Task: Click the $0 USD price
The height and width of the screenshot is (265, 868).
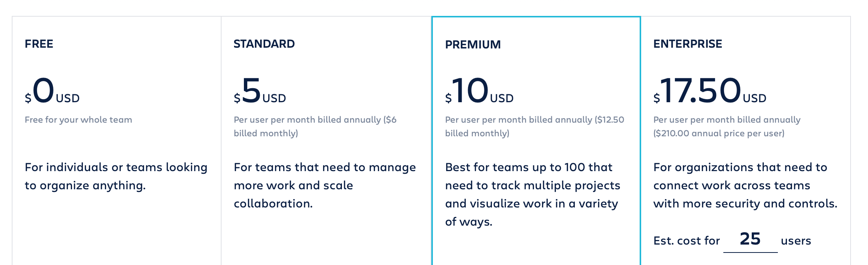Action: (x=52, y=90)
